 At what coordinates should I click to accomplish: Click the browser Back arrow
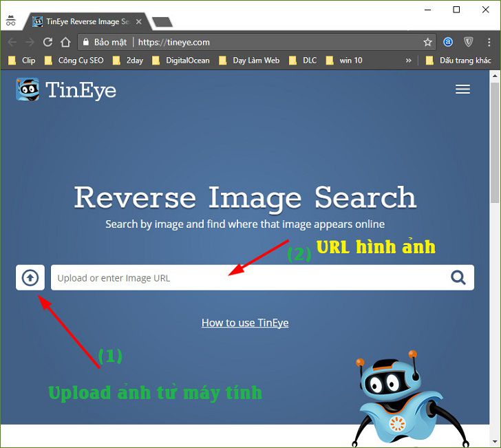pos(12,42)
